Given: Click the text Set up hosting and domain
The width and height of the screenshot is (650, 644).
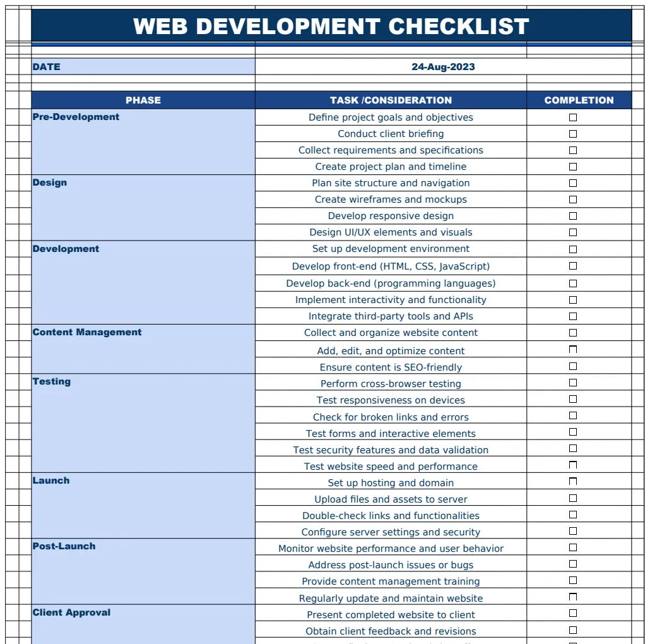Looking at the screenshot, I should (x=391, y=483).
